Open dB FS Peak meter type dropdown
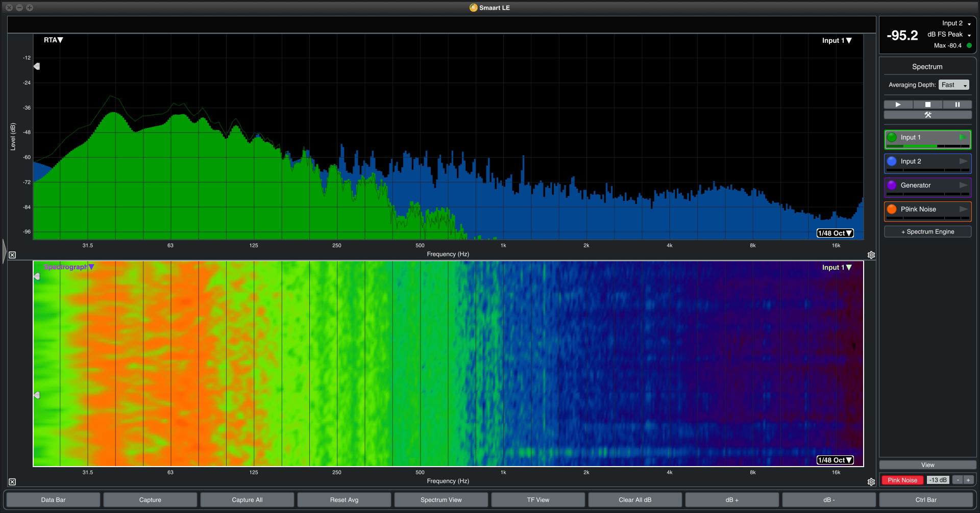Viewport: 980px width, 513px height. coord(949,34)
